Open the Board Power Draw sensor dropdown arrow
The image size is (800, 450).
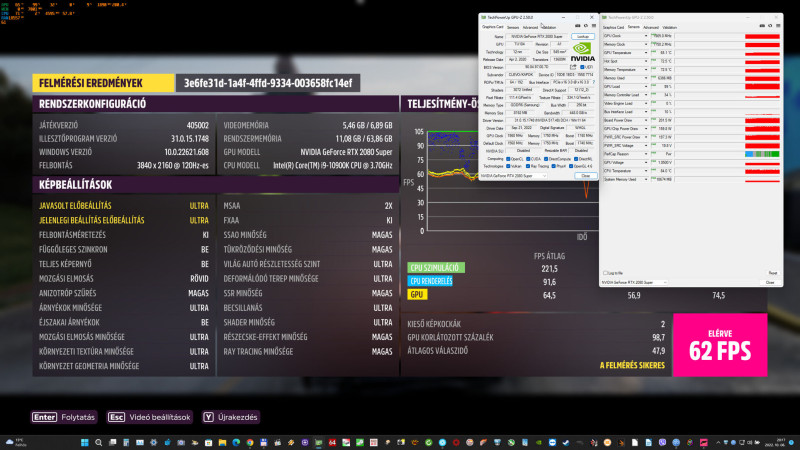pyautogui.click(x=646, y=120)
